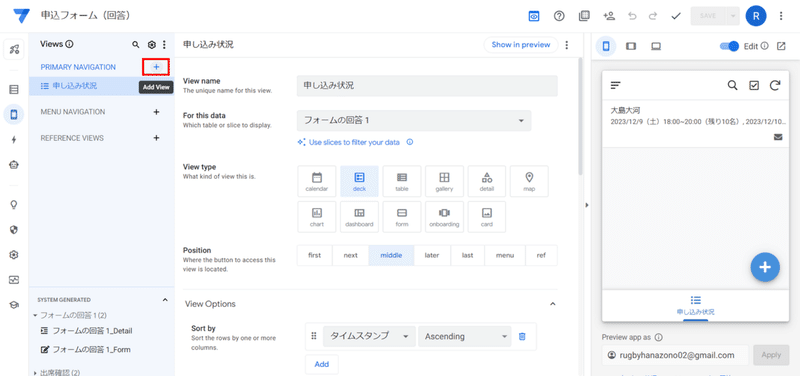Select table view type
Image resolution: width=800 pixels, height=376 pixels.
click(402, 182)
